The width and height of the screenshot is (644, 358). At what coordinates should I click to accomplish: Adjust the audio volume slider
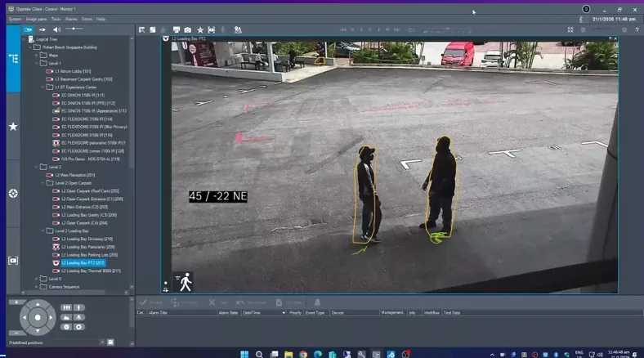point(74,29)
